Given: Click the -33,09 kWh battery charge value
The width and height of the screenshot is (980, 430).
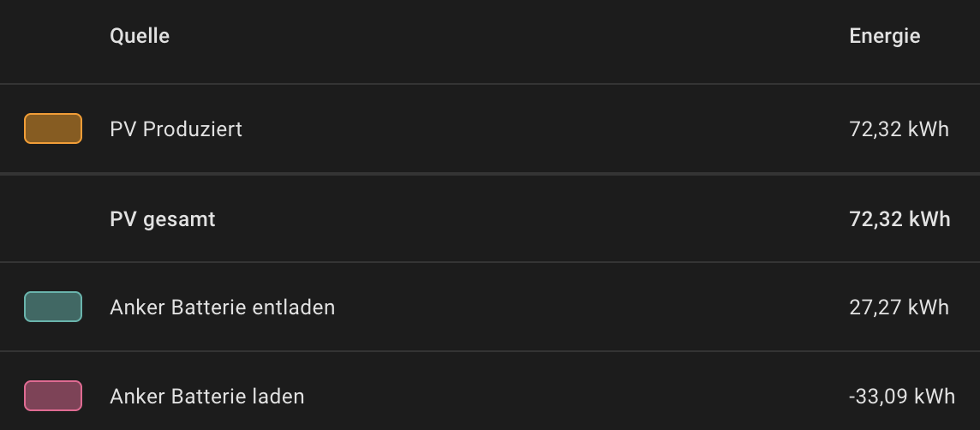Looking at the screenshot, I should click(902, 397).
